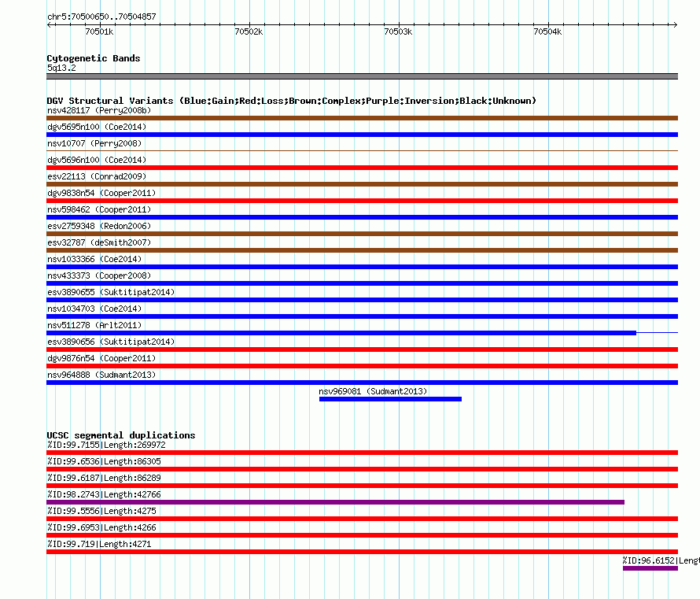
Task: Click the nsv598462 (Cooper2011) label
Action: [x=99, y=209]
